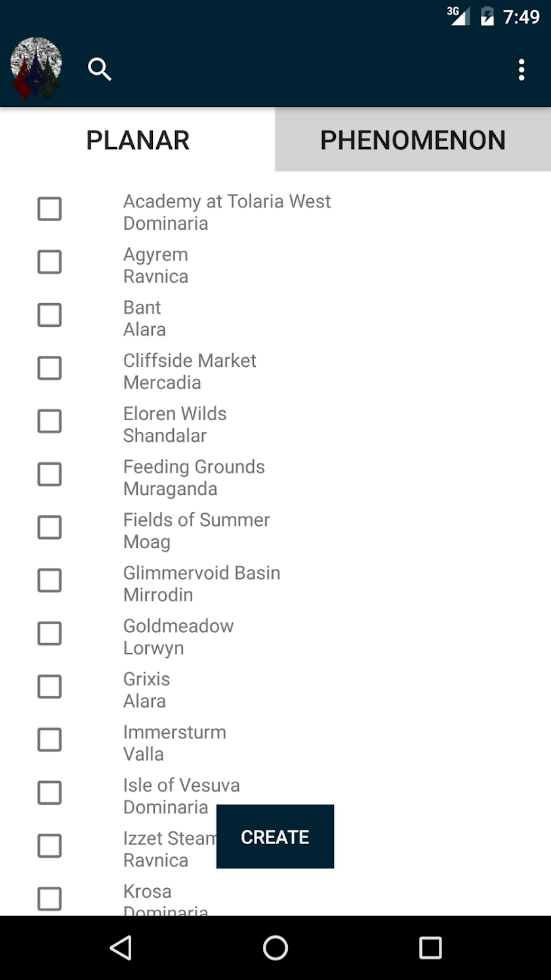Enable the Glimmervoid Basin checkbox
Screen dimensions: 551x980
50,581
